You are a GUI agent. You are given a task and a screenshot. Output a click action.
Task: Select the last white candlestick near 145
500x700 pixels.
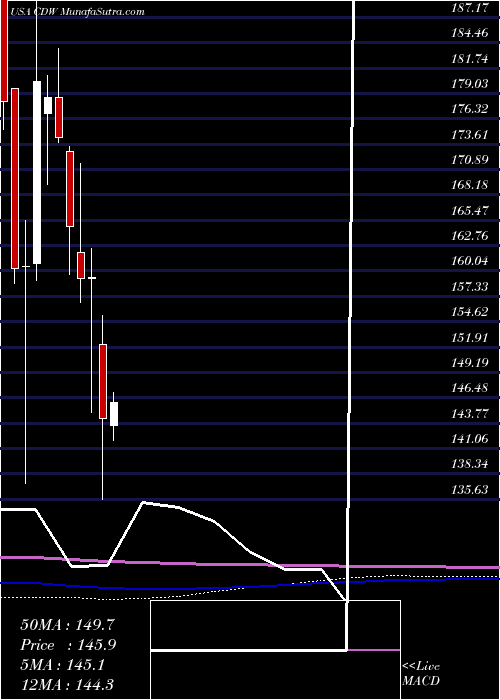(114, 414)
